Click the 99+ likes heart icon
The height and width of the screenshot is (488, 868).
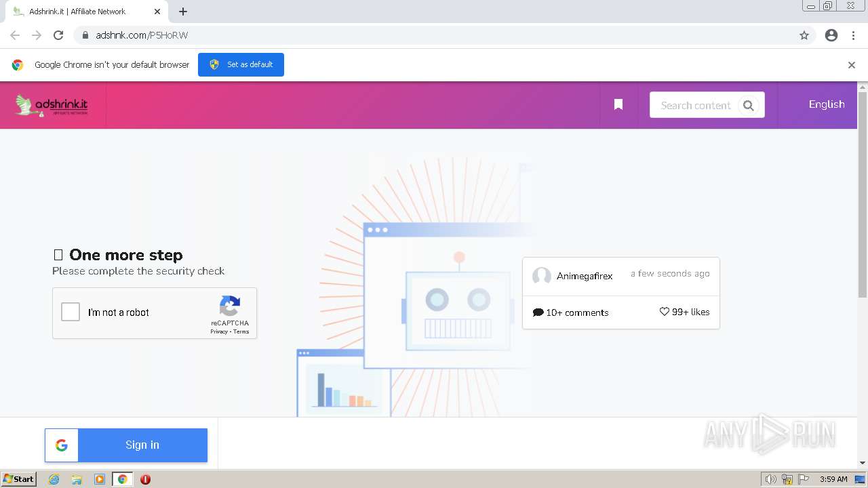665,312
